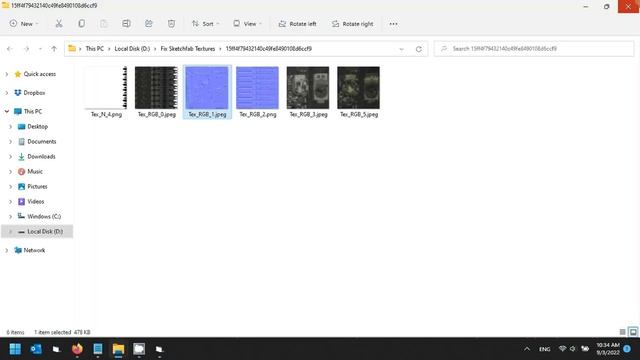The width and height of the screenshot is (640, 360).
Task: Click the Copy icon in toolbar
Action: [x=82, y=24]
